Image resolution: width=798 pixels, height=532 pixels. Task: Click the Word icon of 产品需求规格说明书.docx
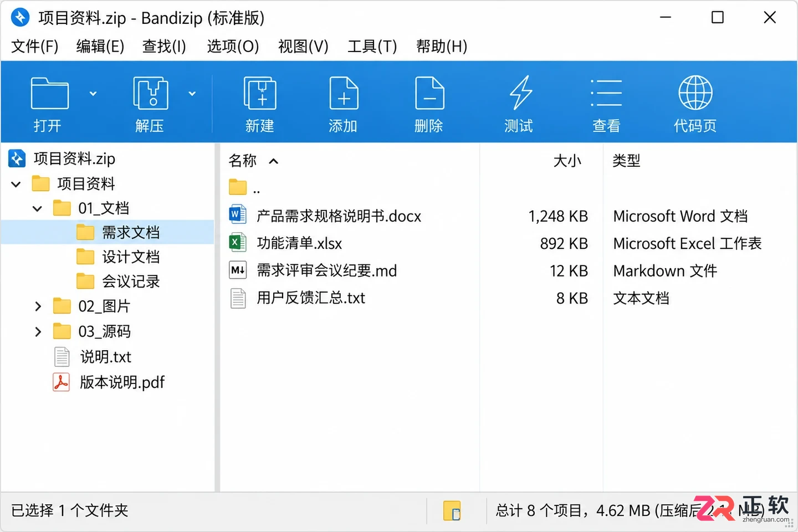(x=238, y=214)
